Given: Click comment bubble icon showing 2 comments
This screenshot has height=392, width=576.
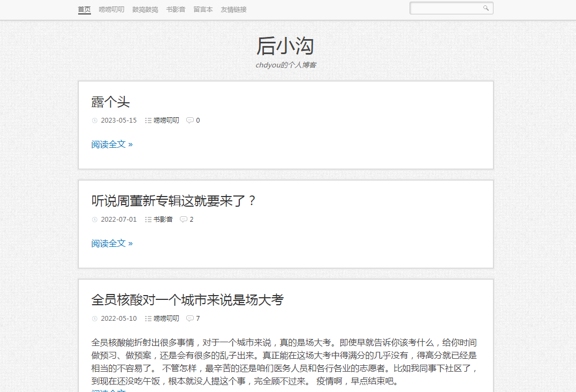Looking at the screenshot, I should pos(183,220).
